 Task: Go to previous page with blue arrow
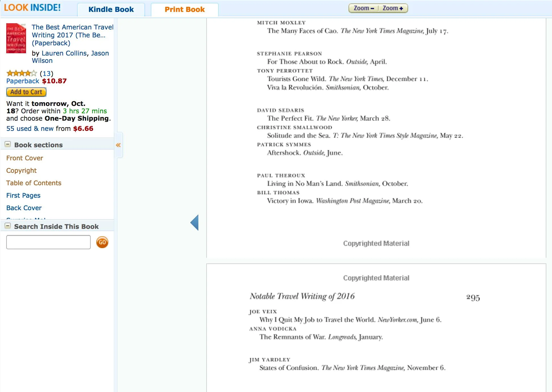194,223
